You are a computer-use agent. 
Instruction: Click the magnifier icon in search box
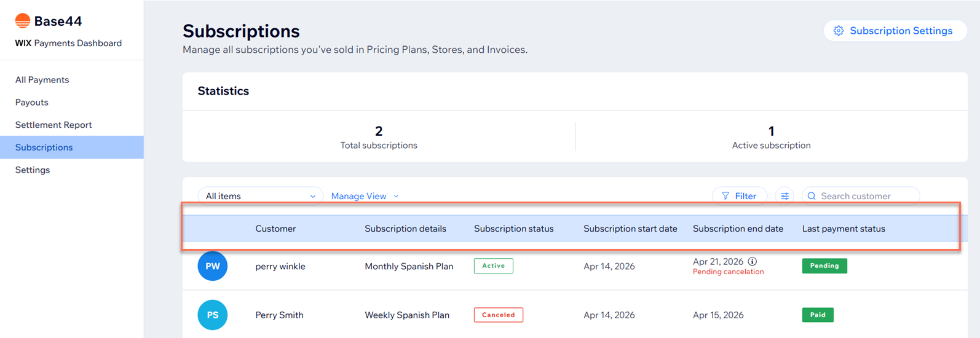[x=812, y=196]
